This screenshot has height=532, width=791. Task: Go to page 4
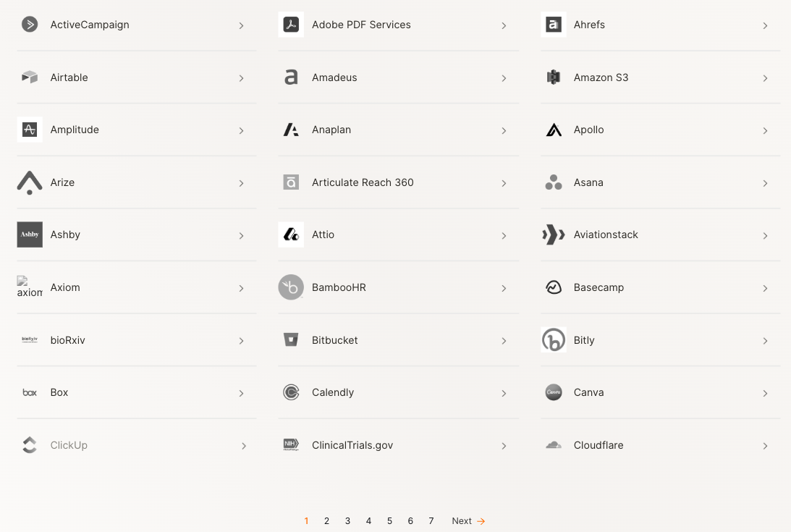coord(369,521)
